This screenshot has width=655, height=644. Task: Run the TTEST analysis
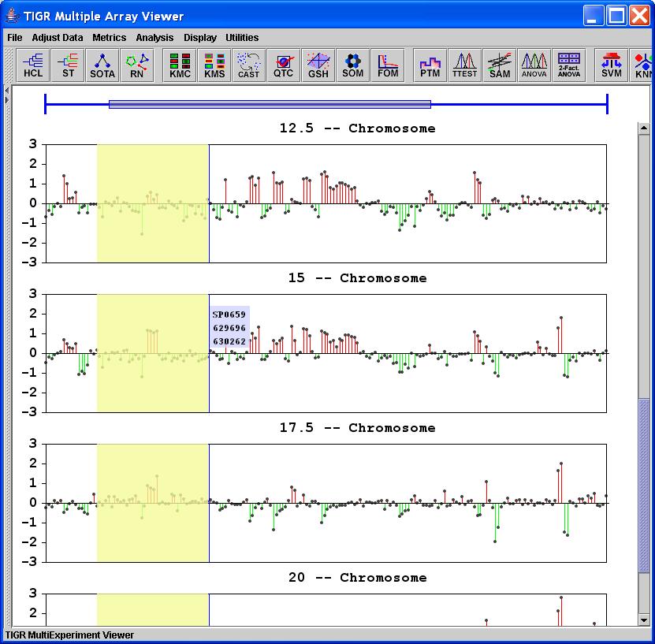[464, 65]
